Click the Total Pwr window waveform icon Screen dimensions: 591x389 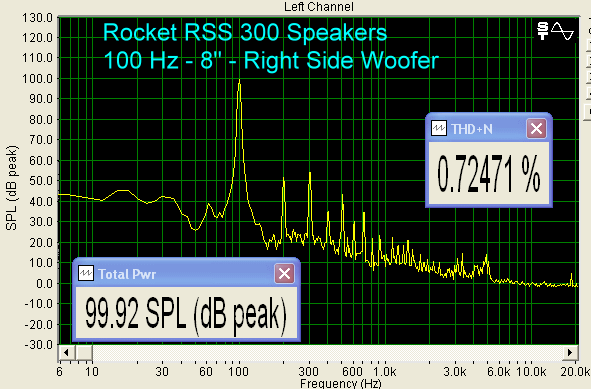tap(86, 274)
